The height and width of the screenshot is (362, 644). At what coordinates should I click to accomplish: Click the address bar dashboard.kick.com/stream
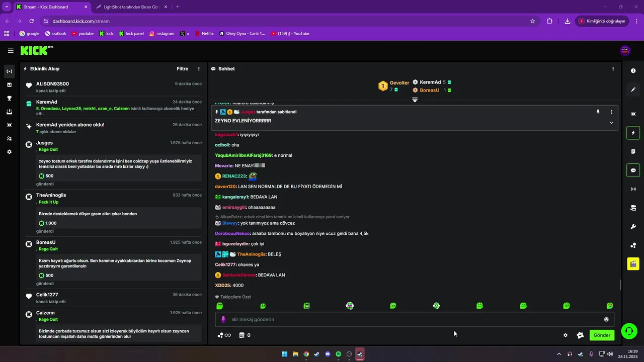tap(81, 21)
